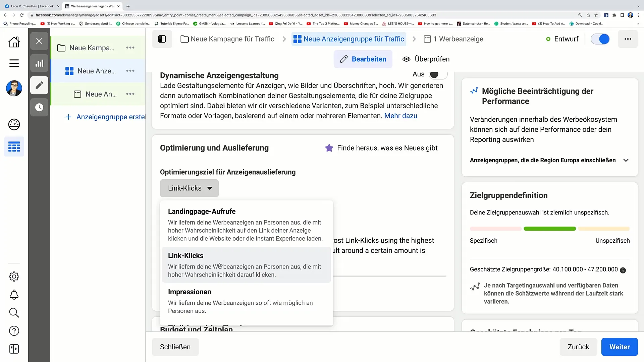Viewport: 644px width, 362px height.
Task: Click Finde heraus, was es Neues gibt
Action: click(x=387, y=148)
